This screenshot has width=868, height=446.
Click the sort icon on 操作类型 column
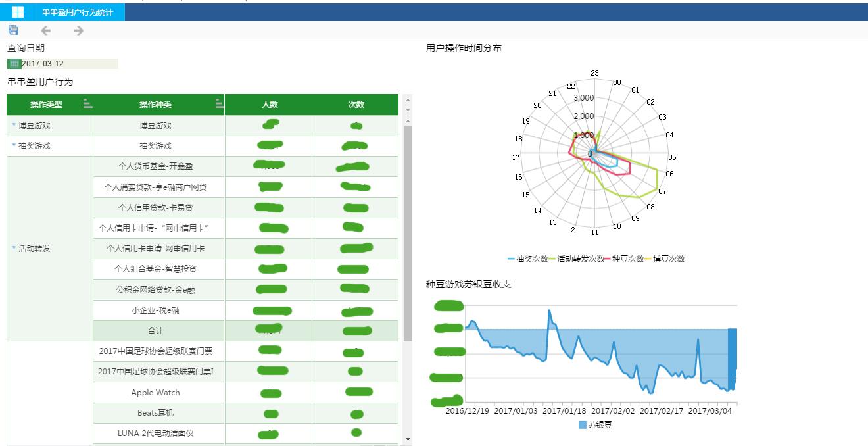(x=88, y=104)
